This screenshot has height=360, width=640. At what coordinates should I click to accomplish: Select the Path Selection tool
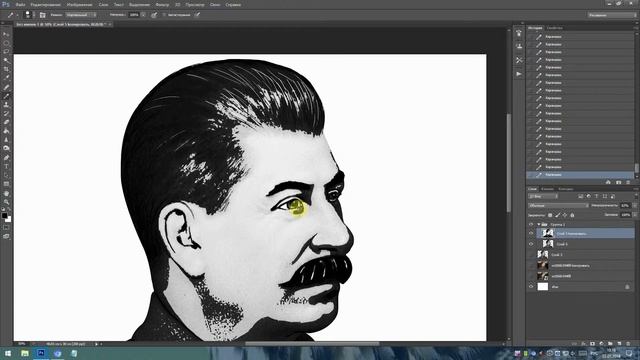point(6,175)
